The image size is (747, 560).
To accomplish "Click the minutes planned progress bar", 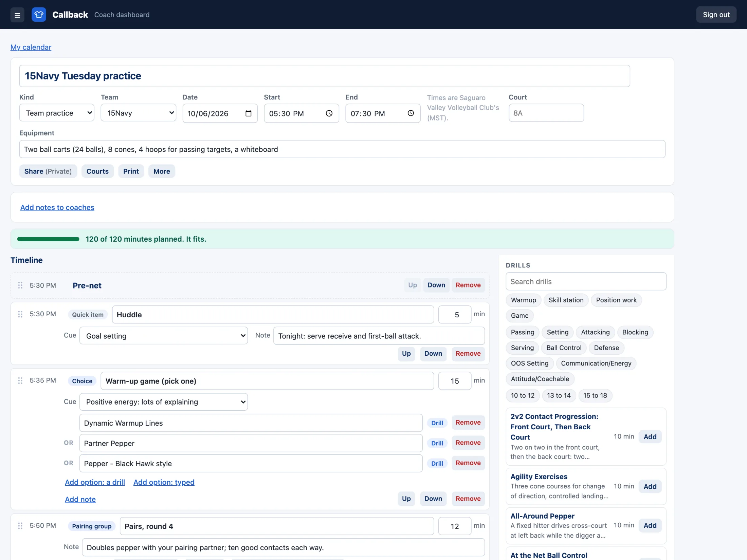I will pos(48,239).
